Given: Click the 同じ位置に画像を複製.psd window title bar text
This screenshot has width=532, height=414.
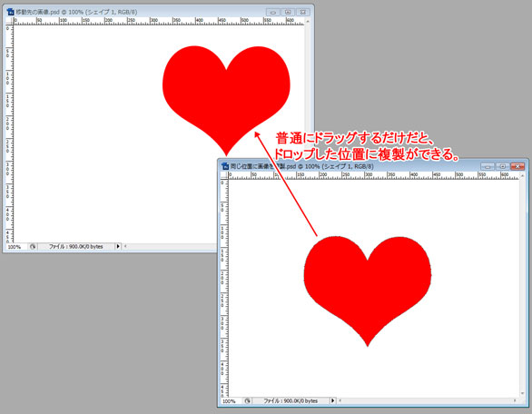Looking at the screenshot, I should [x=302, y=166].
